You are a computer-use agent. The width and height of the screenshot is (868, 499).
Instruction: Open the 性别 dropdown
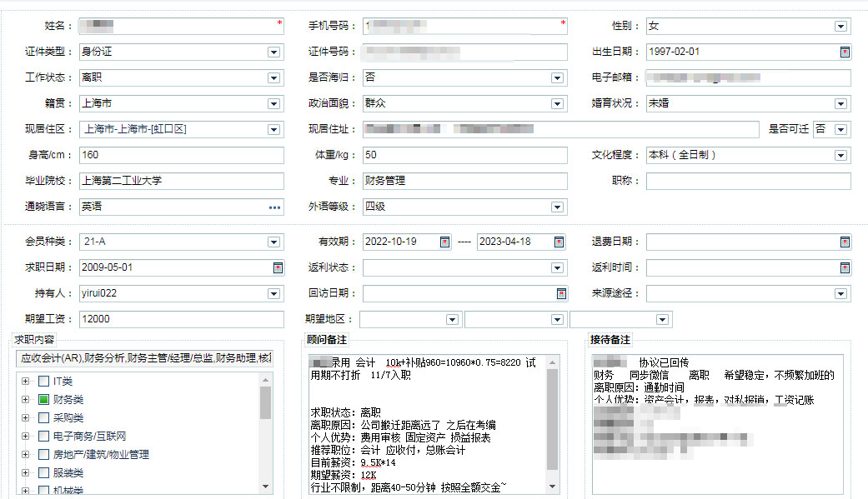pos(840,27)
